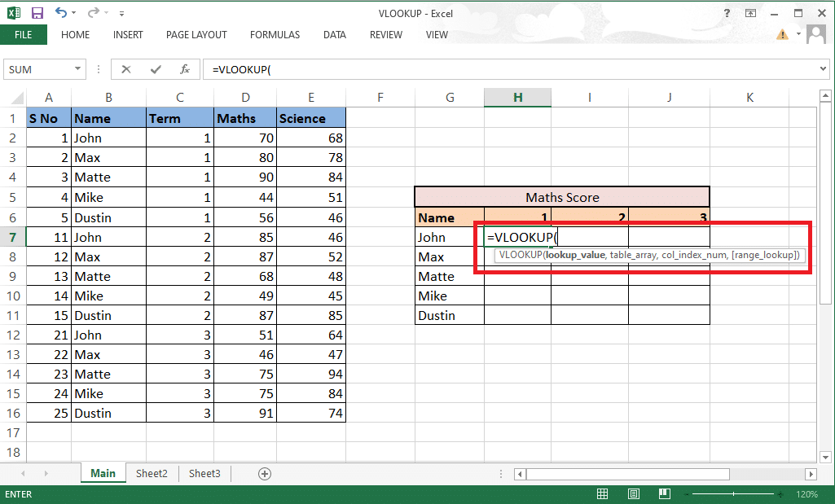The image size is (835, 504).
Task: Click vertical scrollbar down arrow
Action: point(825,457)
